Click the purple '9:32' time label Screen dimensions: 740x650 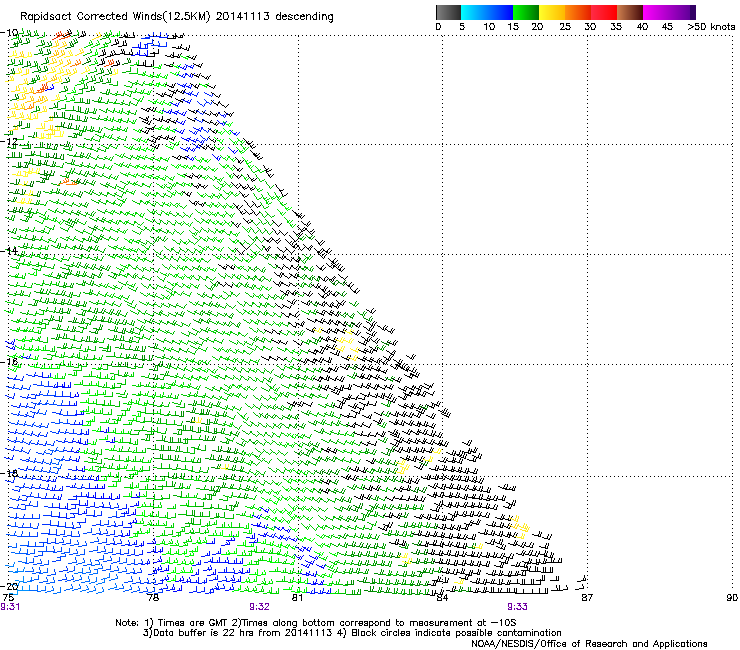point(260,607)
